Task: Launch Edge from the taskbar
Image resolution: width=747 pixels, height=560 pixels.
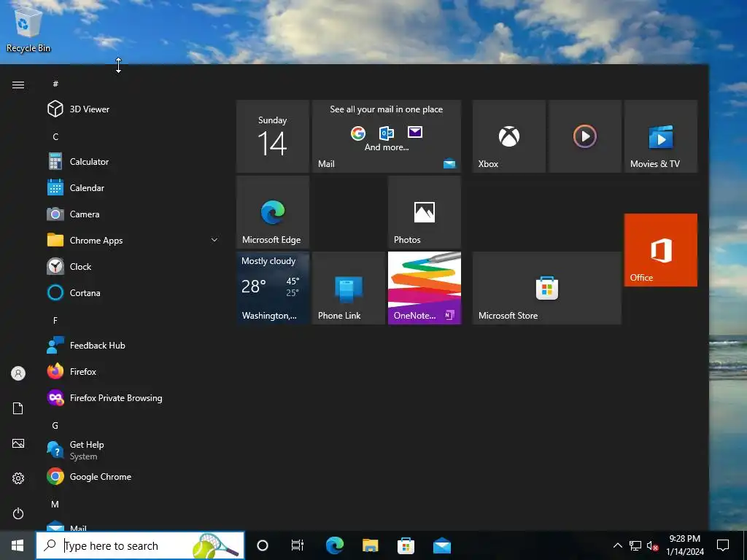Action: [x=334, y=545]
